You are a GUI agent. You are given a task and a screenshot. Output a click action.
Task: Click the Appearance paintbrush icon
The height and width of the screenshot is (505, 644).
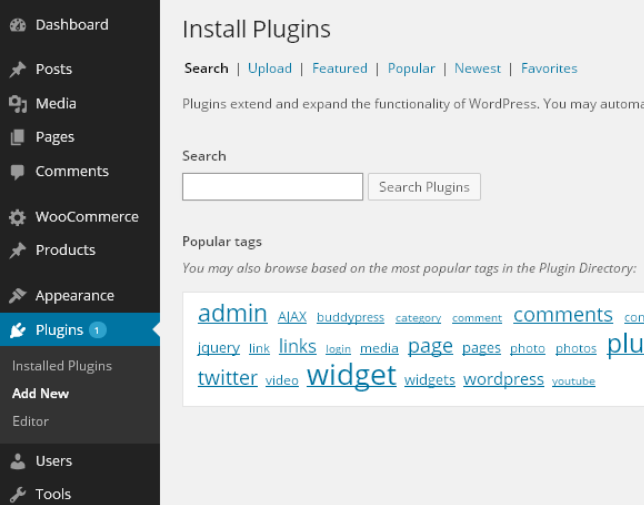coord(17,296)
